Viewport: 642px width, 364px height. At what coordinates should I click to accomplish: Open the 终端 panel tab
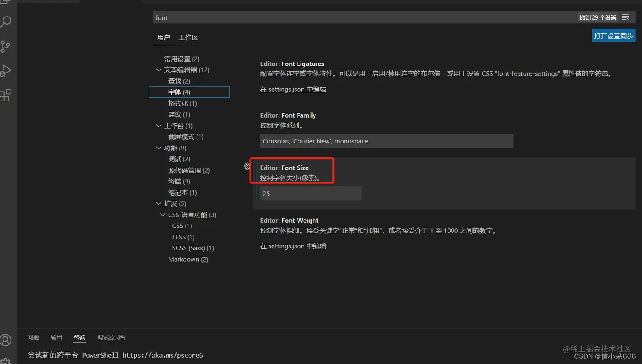(80, 337)
